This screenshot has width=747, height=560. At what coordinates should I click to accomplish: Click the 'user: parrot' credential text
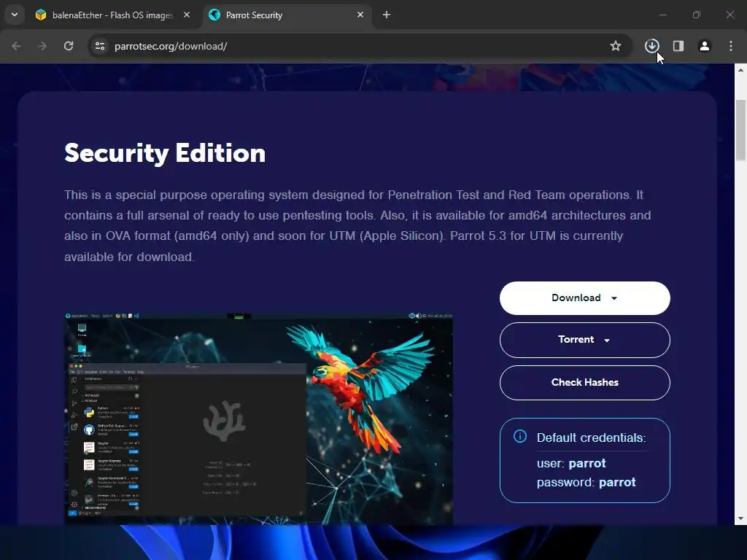[571, 463]
